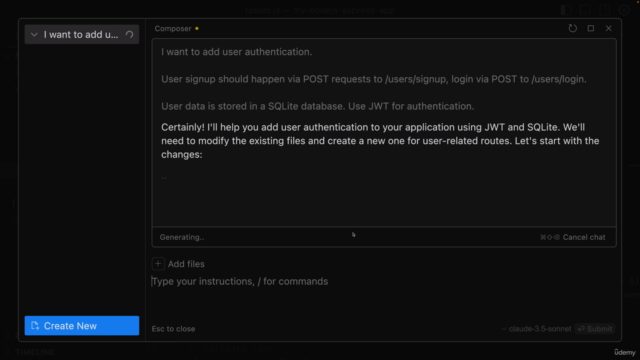This screenshot has width=640, height=360.
Task: Click the 'Esc to close' hint text
Action: pyautogui.click(x=173, y=329)
